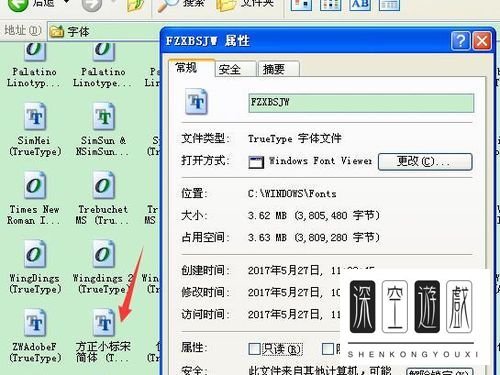
Task: Click the C:\WINDOWS\Fonts location text
Action: point(292,193)
